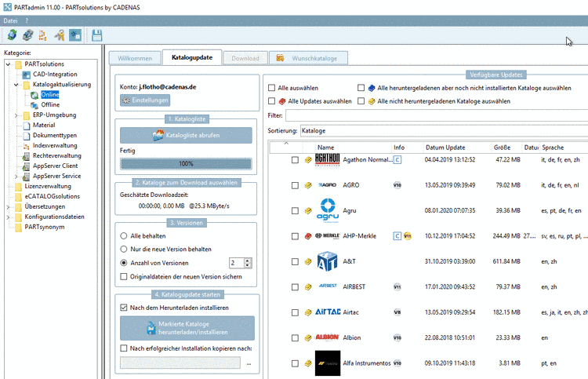The image size is (588, 379).
Task: Open AppServer Client tree item
Action: coord(55,166)
